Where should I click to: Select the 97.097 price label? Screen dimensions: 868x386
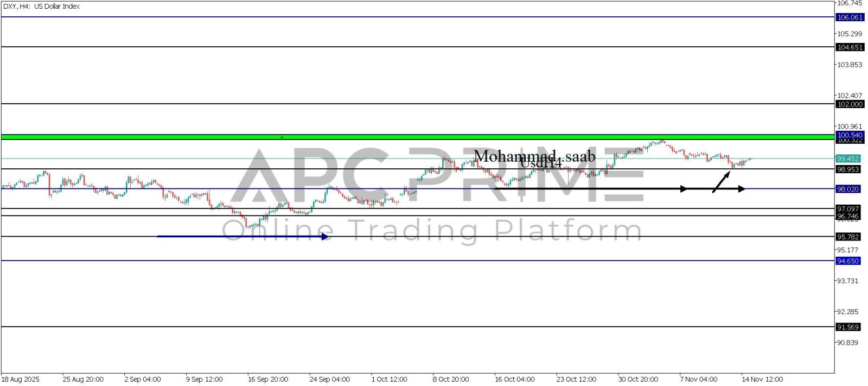tap(847, 208)
